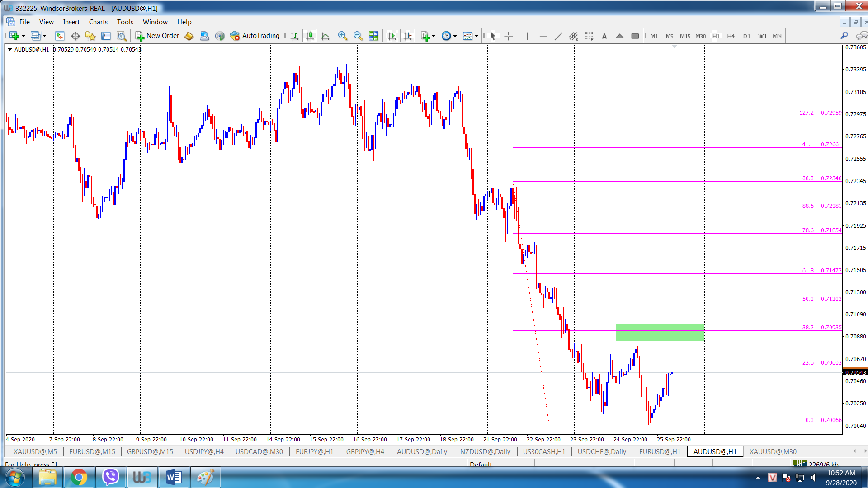Zoom in on the chart
The height and width of the screenshot is (488, 868).
pyautogui.click(x=343, y=36)
